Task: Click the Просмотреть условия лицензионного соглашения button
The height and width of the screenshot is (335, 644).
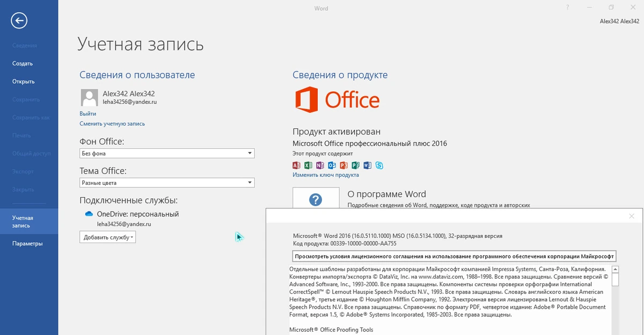Action: (454, 256)
